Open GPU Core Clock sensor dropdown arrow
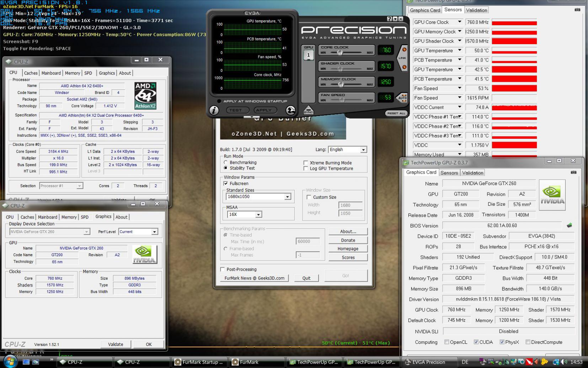 pos(460,22)
